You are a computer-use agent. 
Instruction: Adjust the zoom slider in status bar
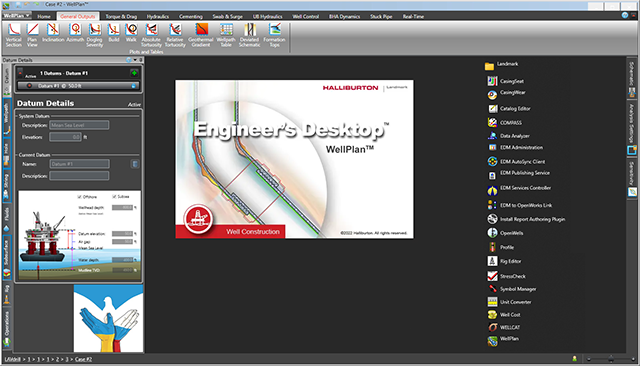click(611, 359)
